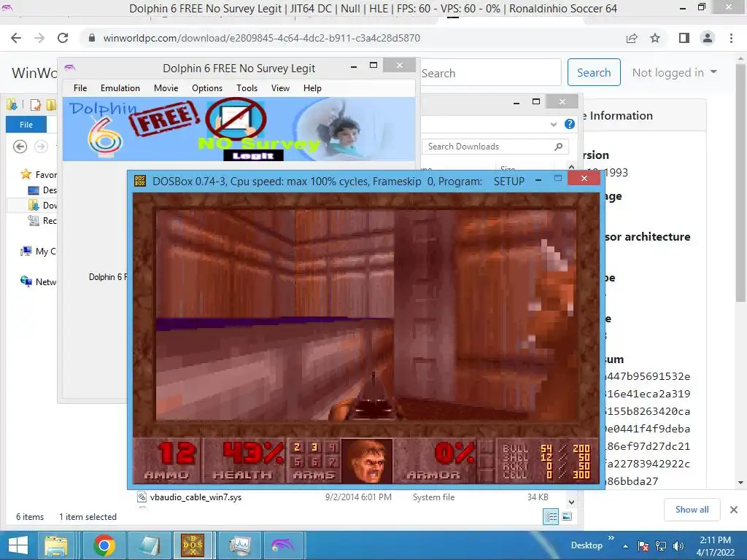The image size is (747, 560).
Task: Open the Tools menu in Dolphin
Action: 247,88
